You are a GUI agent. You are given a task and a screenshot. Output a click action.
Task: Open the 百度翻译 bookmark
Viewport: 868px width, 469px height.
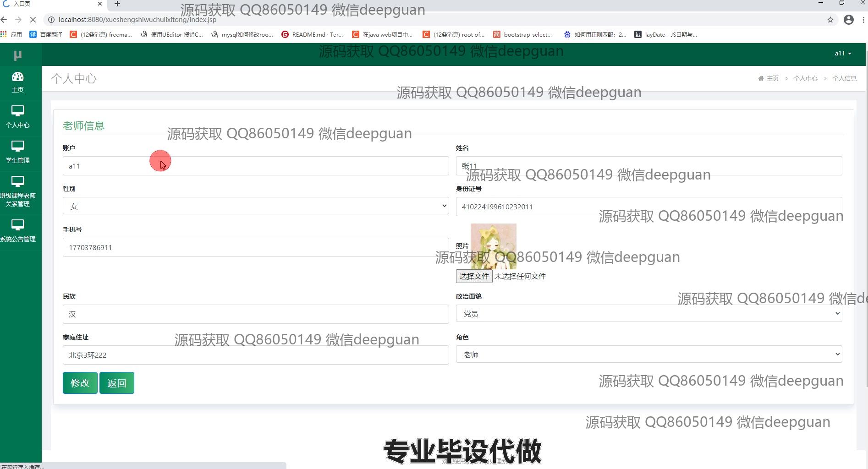tap(46, 34)
